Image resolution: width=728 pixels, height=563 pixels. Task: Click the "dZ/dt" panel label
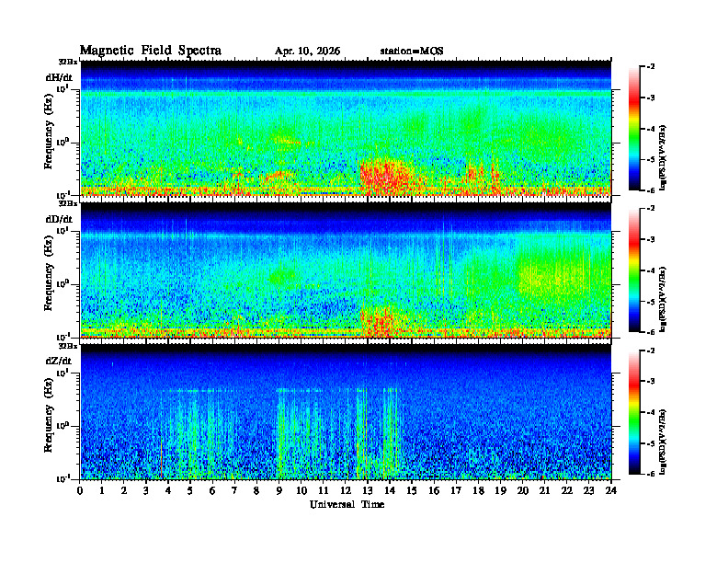point(59,361)
